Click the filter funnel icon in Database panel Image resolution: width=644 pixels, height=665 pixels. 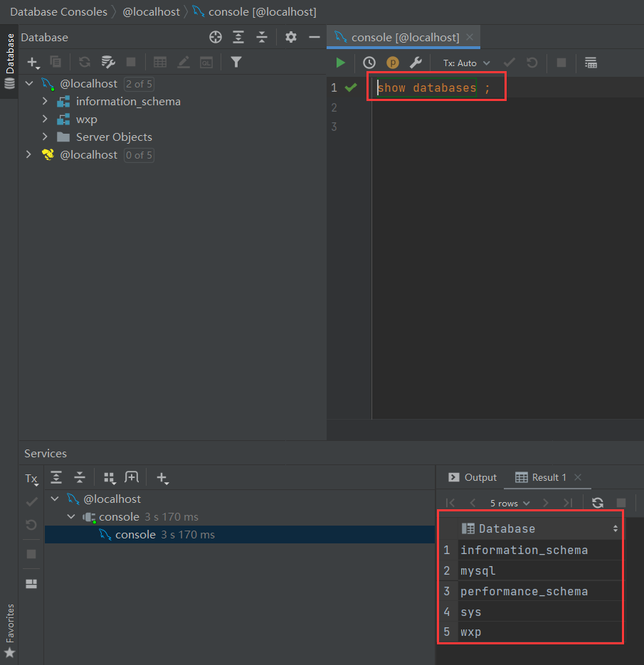[x=236, y=62]
